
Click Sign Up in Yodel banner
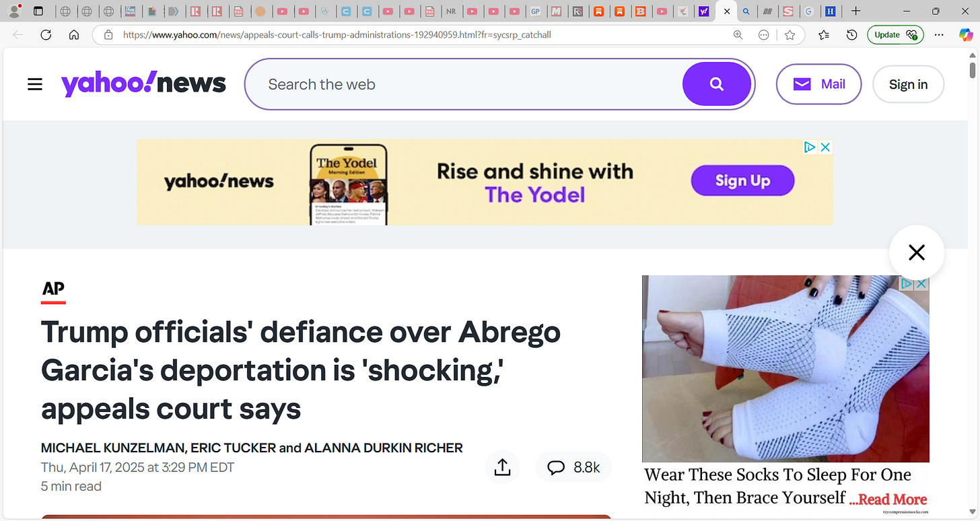pos(742,180)
